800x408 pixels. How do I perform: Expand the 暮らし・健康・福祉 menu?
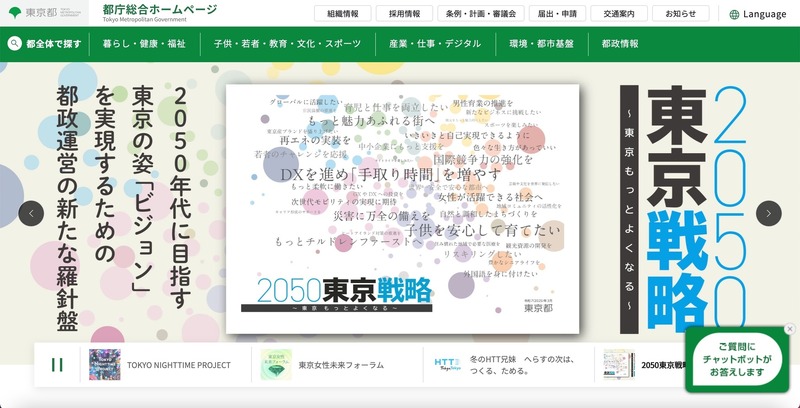144,45
